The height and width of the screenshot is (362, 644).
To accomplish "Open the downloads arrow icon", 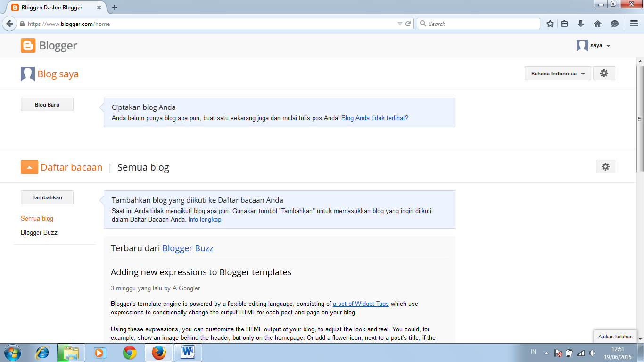I will pyautogui.click(x=581, y=24).
